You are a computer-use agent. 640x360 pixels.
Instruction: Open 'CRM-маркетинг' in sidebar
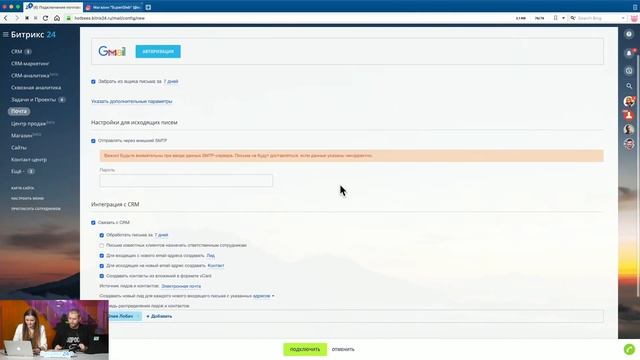click(30, 64)
